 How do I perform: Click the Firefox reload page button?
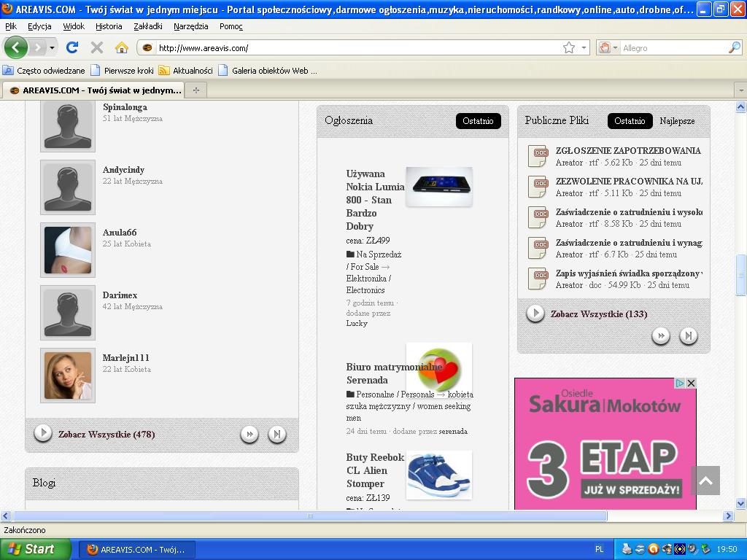coord(71,47)
